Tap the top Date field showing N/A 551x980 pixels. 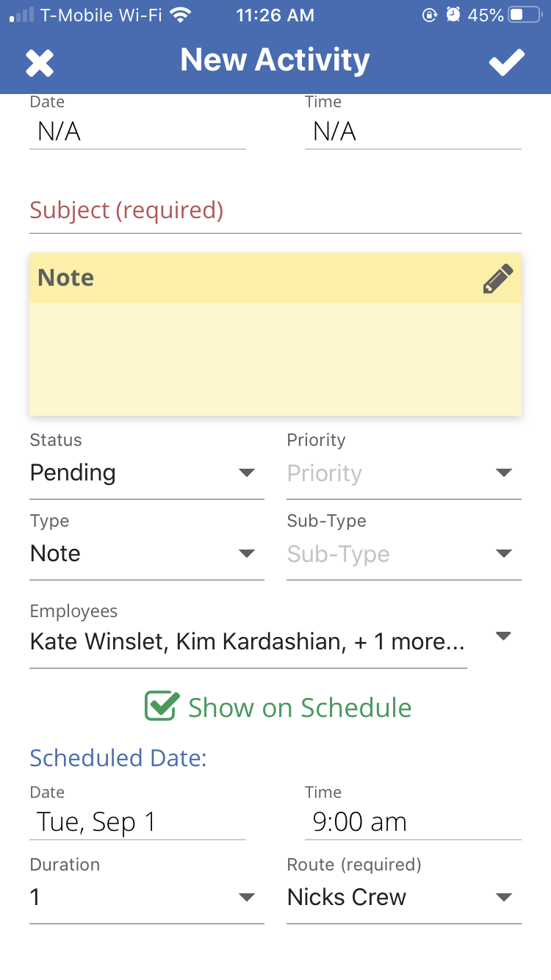(137, 132)
